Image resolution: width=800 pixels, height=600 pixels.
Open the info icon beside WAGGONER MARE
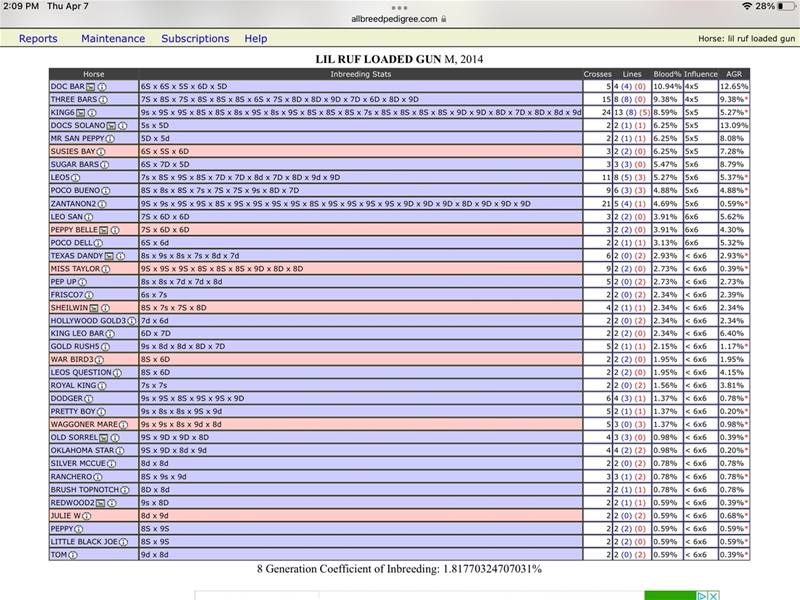tap(123, 424)
